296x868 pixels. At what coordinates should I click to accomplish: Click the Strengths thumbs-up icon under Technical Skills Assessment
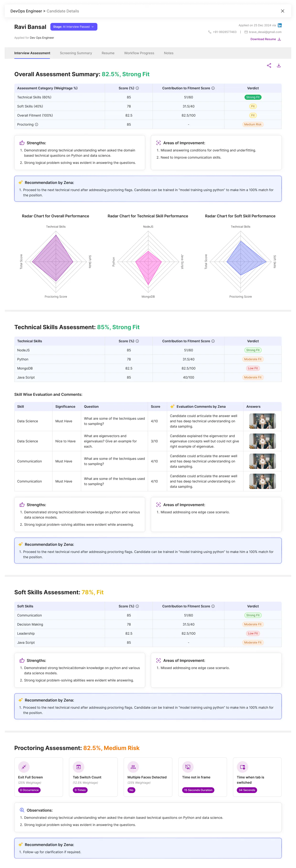tap(22, 505)
